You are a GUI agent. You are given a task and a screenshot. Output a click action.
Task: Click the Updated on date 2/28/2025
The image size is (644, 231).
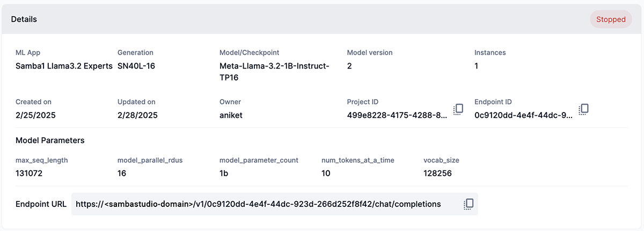[137, 115]
